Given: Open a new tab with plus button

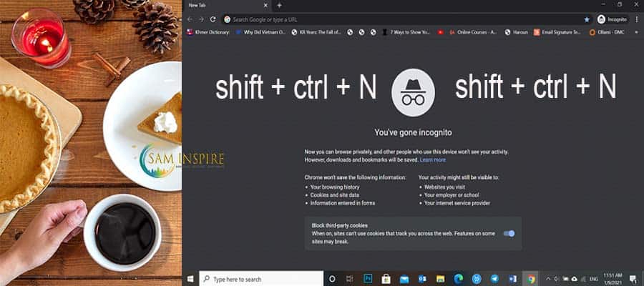Looking at the screenshot, I should click(x=279, y=5).
